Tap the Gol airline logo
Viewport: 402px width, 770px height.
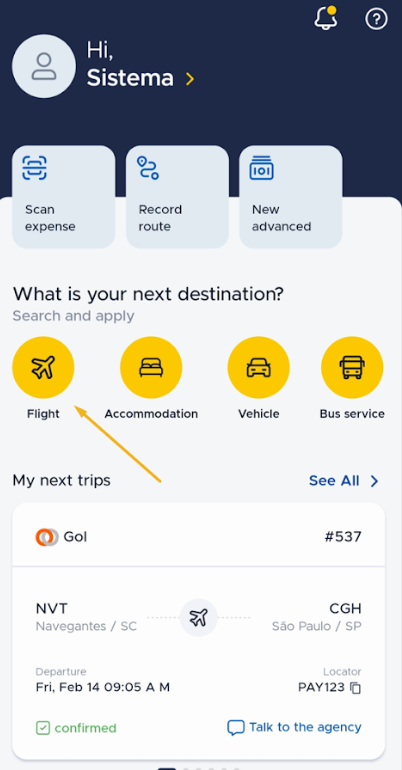point(47,537)
